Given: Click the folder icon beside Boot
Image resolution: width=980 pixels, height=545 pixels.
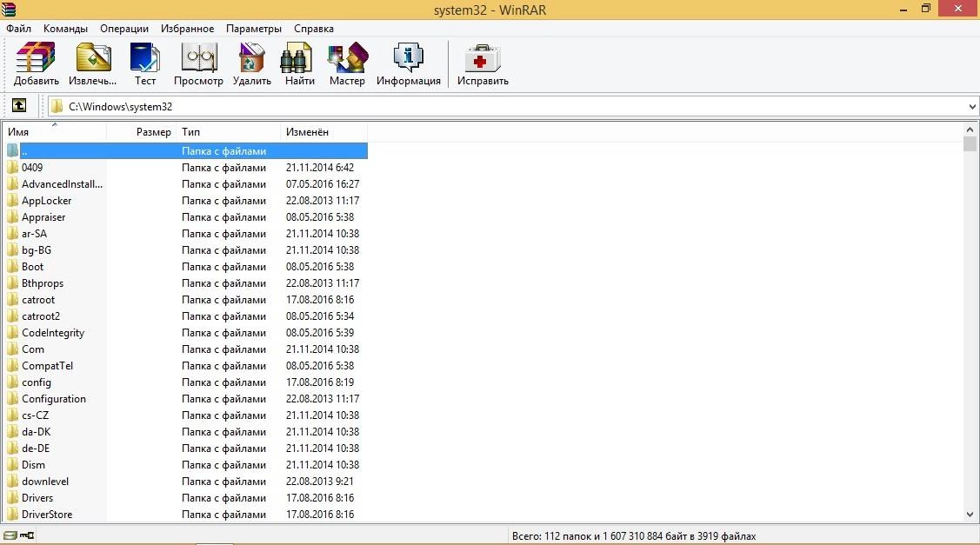Looking at the screenshot, I should tap(12, 267).
